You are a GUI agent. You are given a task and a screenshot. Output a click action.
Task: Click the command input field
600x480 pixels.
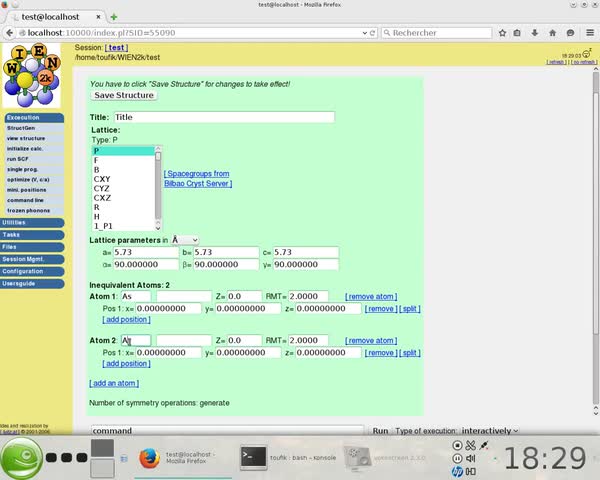227,431
